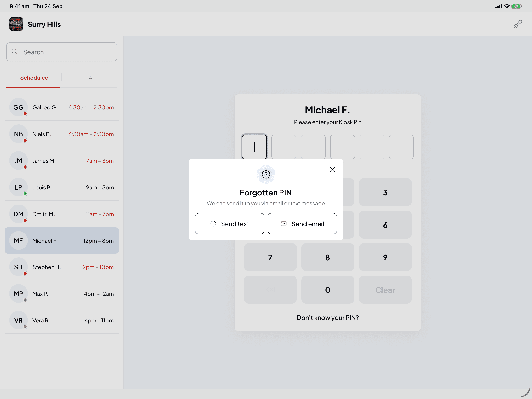Select Louis P. in the staff list
This screenshot has height=399, width=532.
tap(61, 187)
